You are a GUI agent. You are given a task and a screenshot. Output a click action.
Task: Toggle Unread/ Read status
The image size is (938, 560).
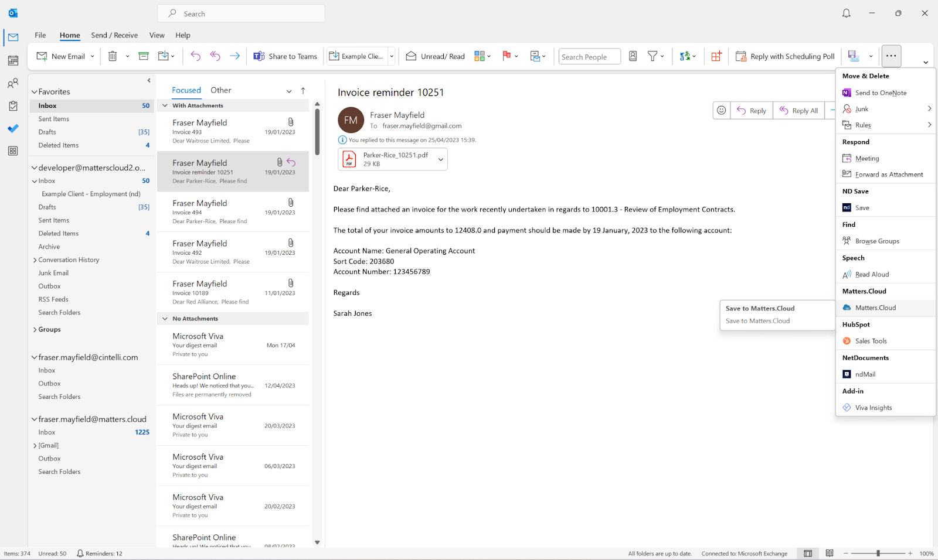[436, 56]
